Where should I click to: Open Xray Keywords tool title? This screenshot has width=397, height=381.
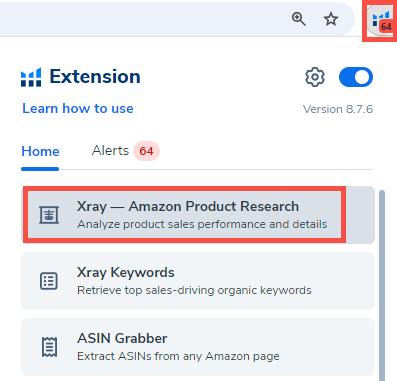(126, 272)
